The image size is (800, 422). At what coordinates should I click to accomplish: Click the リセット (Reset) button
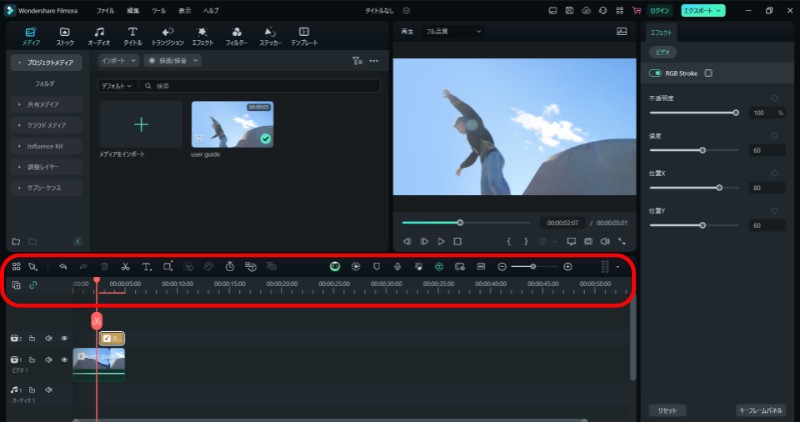[x=665, y=410]
